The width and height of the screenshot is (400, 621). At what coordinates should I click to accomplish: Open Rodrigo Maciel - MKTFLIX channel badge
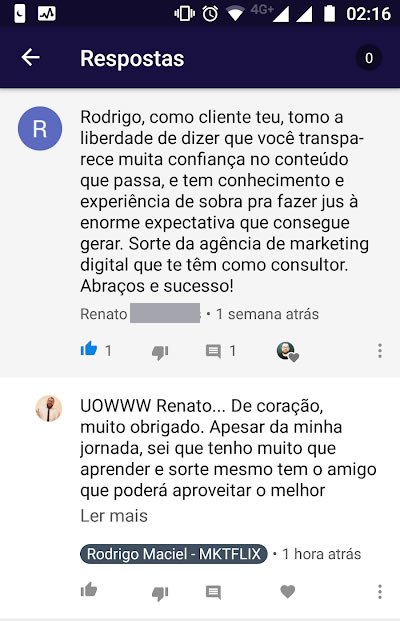(173, 554)
